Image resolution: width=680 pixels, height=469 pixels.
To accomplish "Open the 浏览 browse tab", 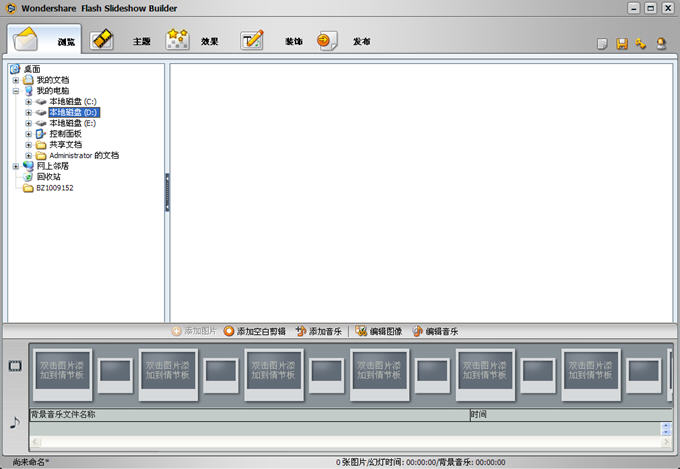I will pos(44,40).
